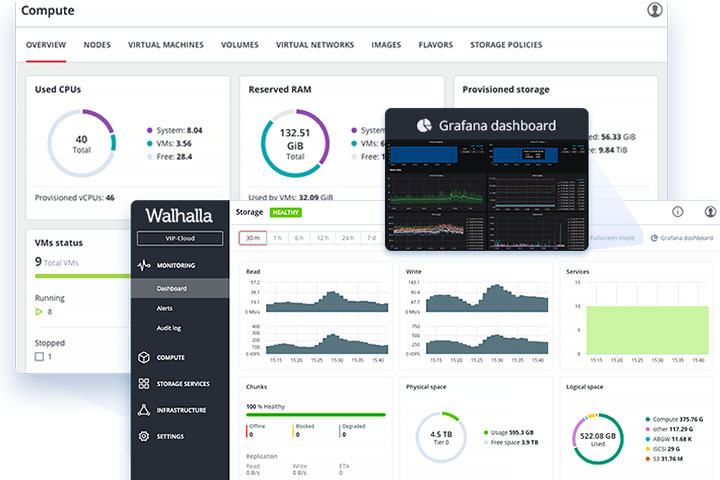Open the Grafana dashboard link

point(682,238)
